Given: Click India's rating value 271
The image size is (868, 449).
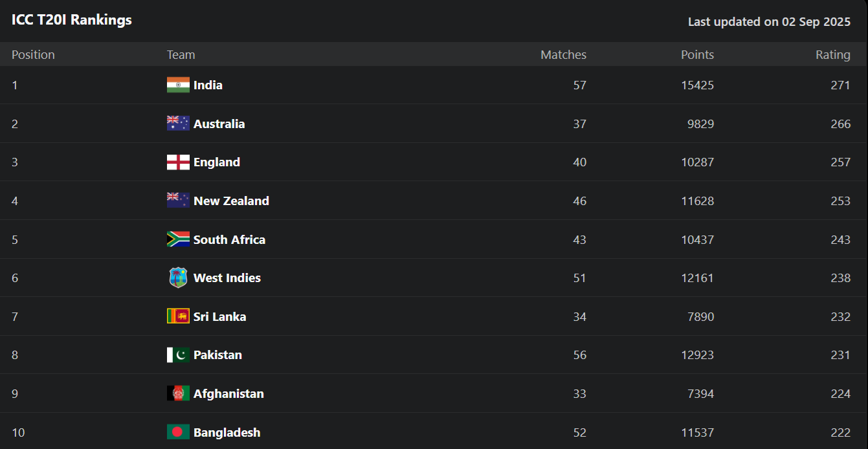Looking at the screenshot, I should coord(840,85).
